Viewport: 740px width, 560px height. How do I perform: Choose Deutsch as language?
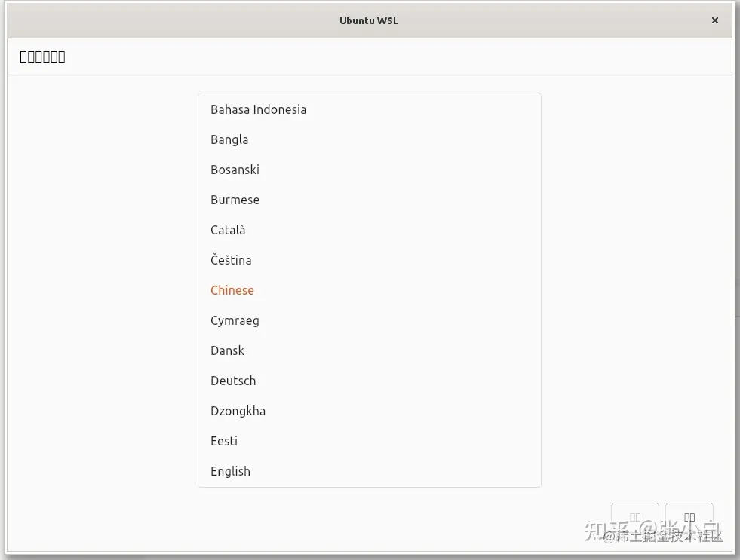(369, 381)
